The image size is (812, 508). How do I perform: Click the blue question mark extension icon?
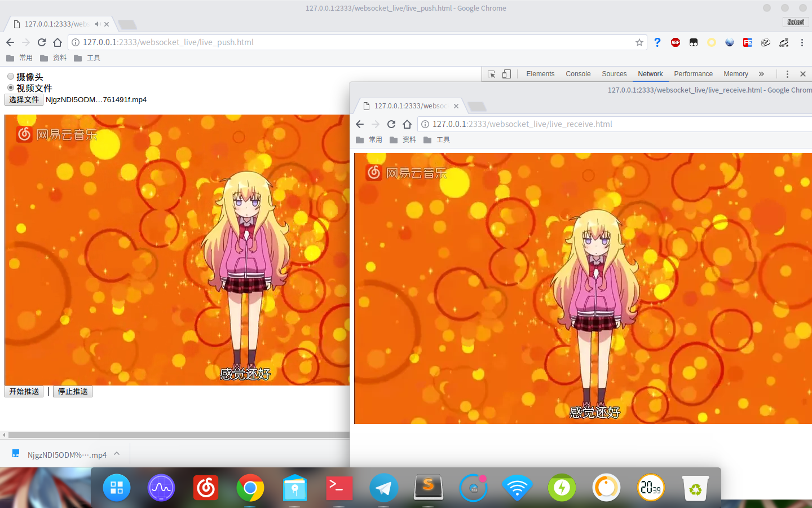(657, 42)
